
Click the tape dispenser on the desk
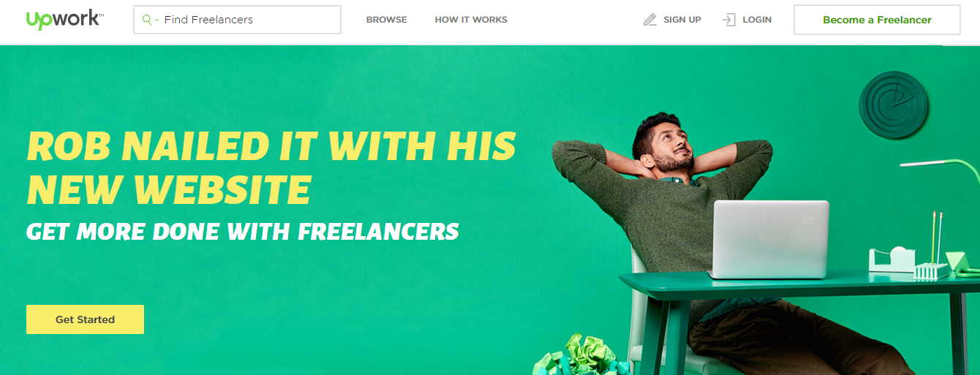pyautogui.click(x=892, y=260)
